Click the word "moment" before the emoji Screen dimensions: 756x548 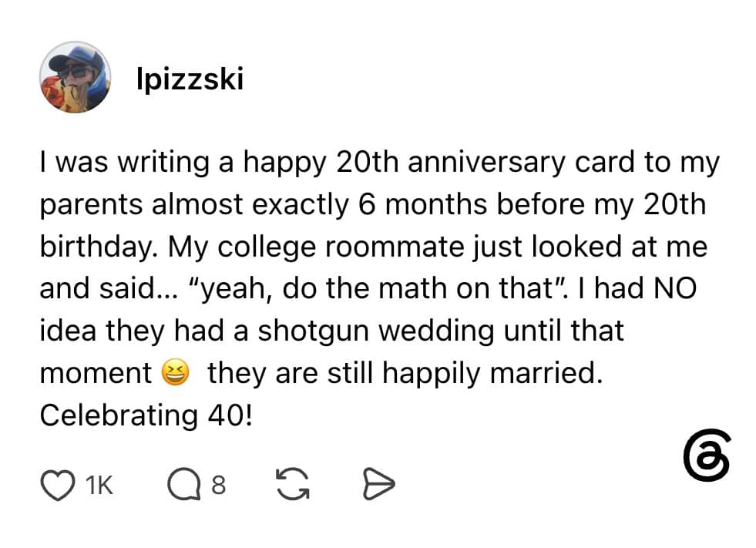(96, 374)
